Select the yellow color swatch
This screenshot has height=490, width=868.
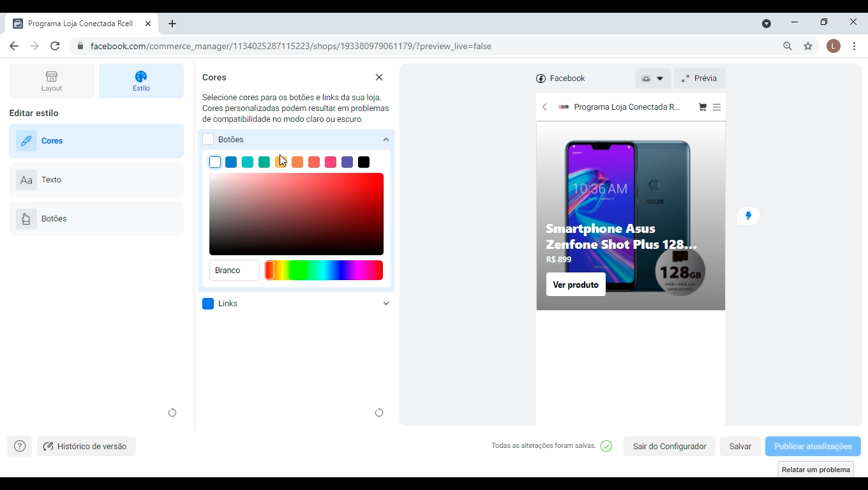tap(281, 162)
